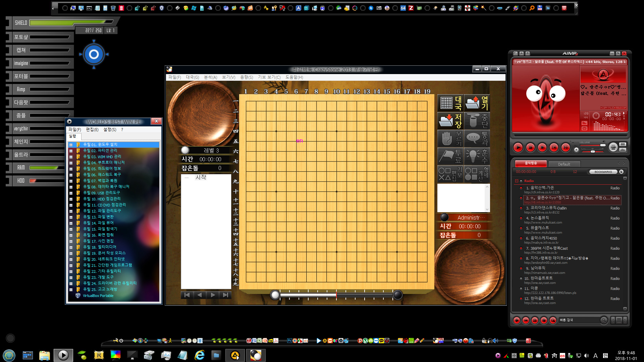Screen dimensions: 644x362
Task: Collapse the Radio group in AIMP playlist
Action: [517, 181]
